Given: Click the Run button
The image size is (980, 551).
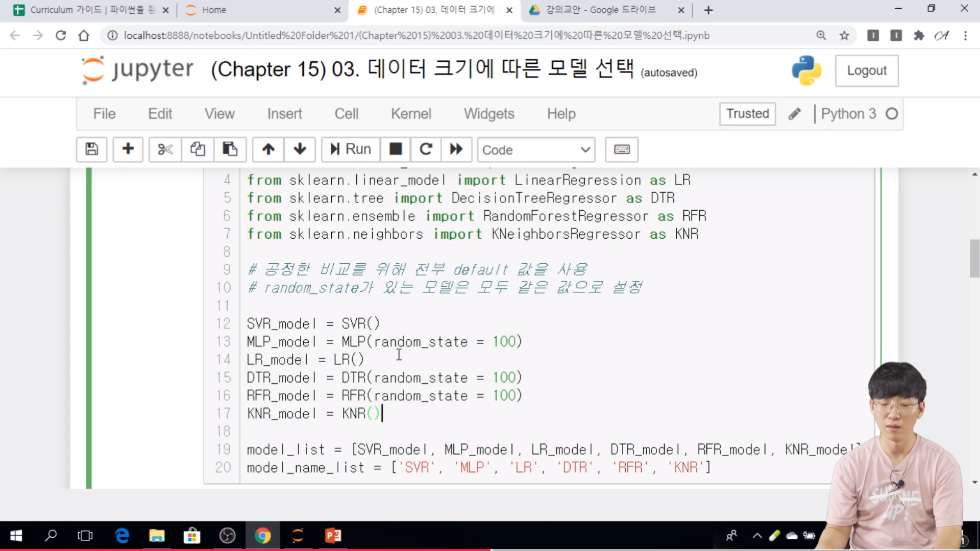Looking at the screenshot, I should pyautogui.click(x=350, y=149).
